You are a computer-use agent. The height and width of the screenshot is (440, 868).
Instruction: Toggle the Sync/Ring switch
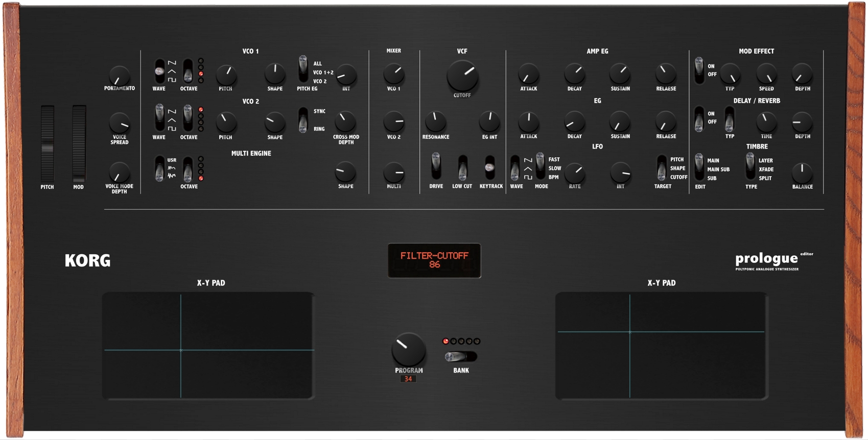click(x=303, y=120)
